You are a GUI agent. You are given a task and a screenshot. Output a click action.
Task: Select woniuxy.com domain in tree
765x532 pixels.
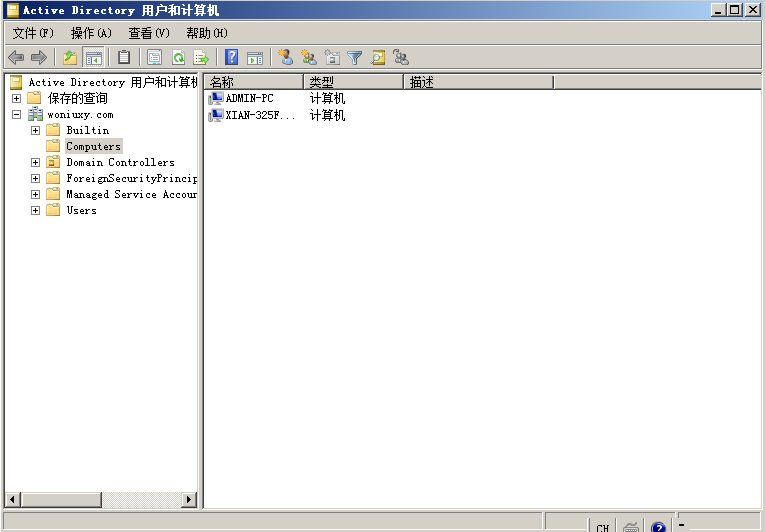coord(81,115)
